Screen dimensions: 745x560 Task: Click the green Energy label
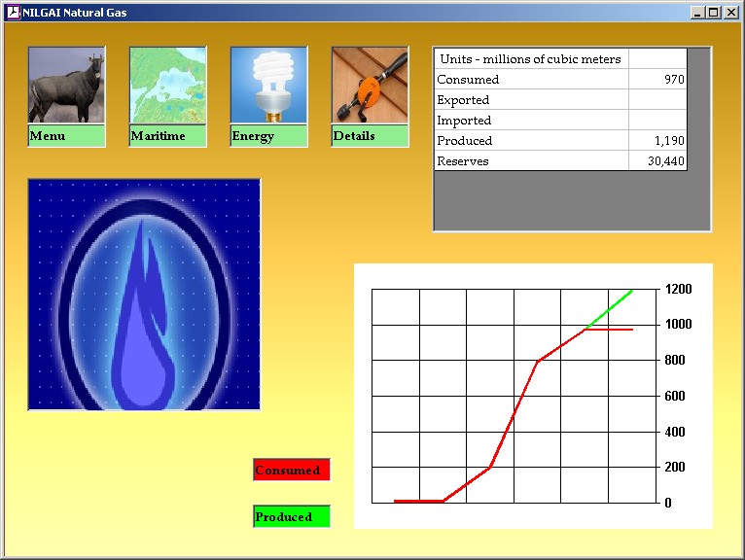[268, 136]
